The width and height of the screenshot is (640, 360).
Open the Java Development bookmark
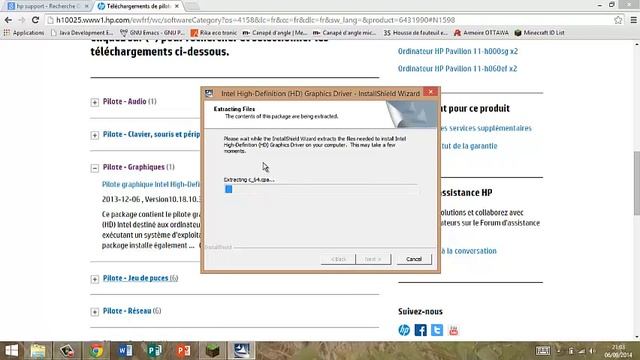[x=82, y=33]
